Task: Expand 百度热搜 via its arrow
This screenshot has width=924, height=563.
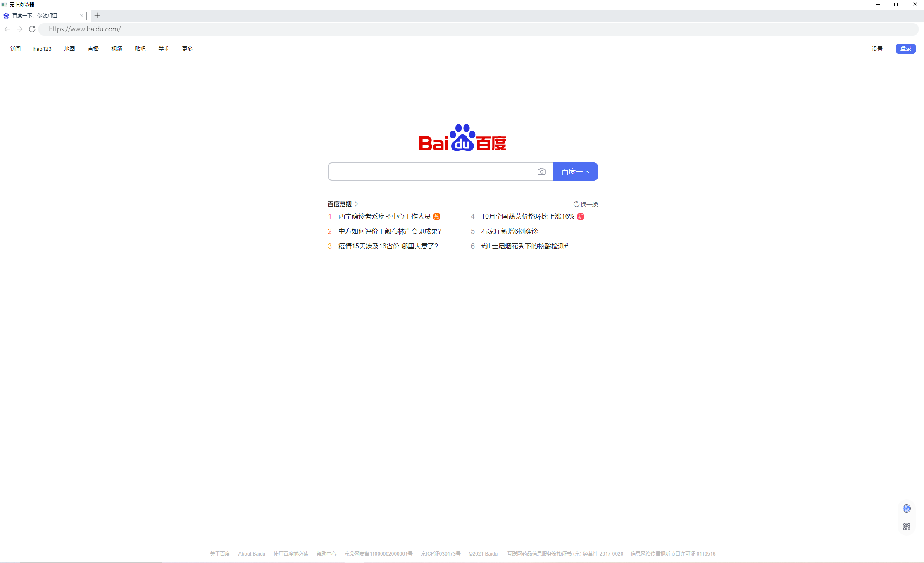Action: pos(357,204)
